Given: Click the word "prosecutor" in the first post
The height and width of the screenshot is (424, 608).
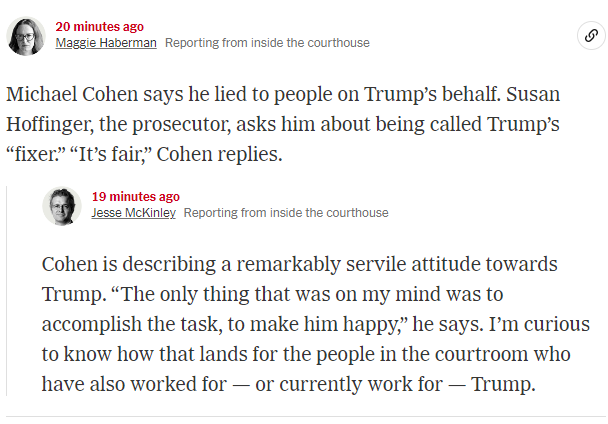Looking at the screenshot, I should pos(181,125).
